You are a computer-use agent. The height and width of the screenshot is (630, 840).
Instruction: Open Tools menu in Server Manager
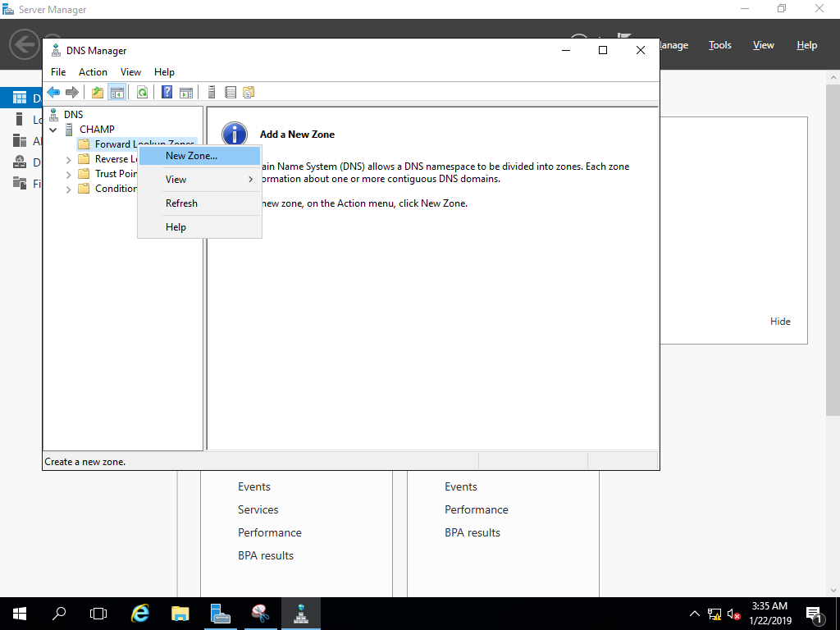point(719,45)
